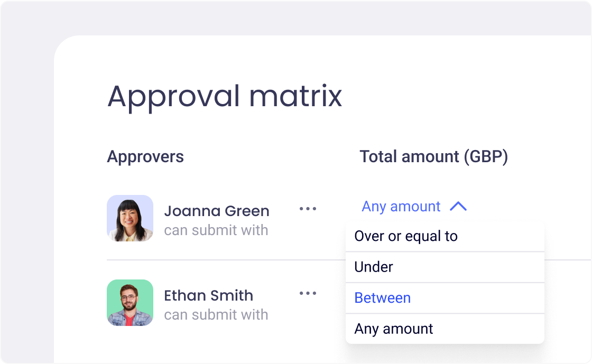Click the "Total amount (GBP)" column header

pos(433,156)
